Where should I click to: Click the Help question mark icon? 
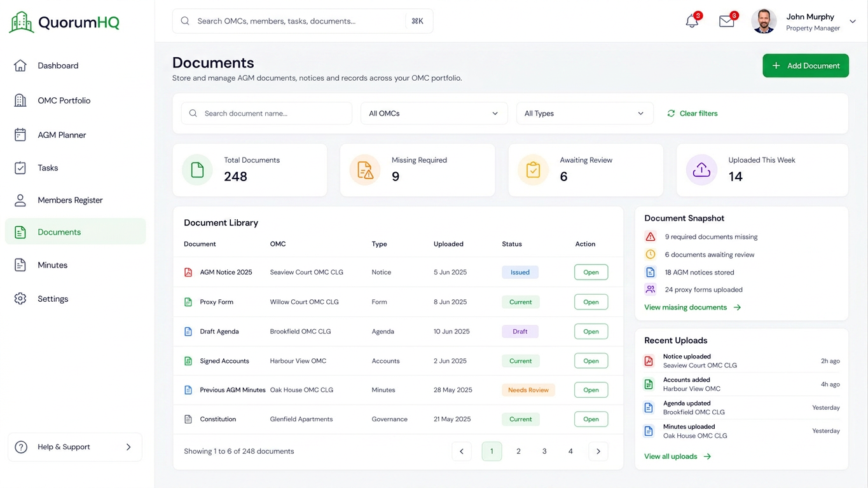point(21,447)
